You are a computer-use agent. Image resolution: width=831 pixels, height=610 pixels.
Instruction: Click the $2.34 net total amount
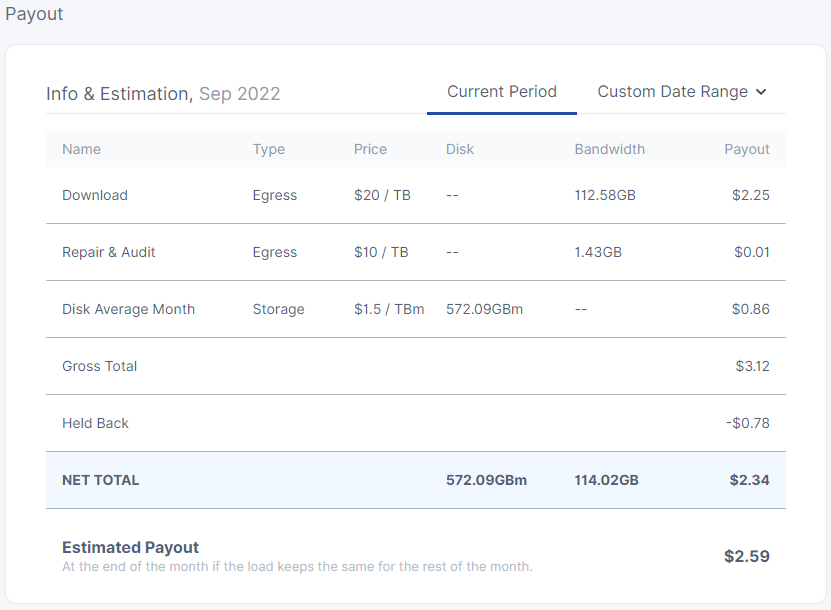749,480
